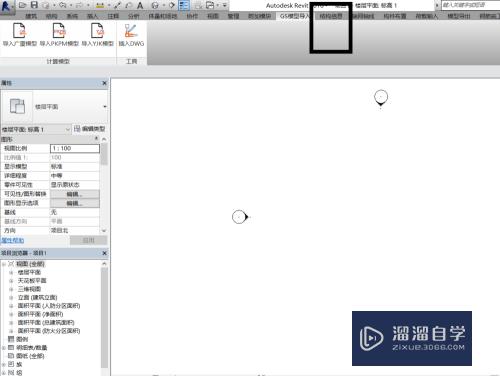Expand the 三维视图 tree node
Viewport: 500px width, 376px height.
coord(11,289)
